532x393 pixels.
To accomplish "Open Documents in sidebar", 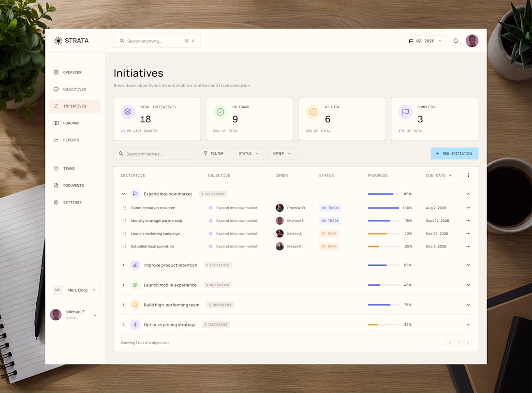I will coord(74,186).
